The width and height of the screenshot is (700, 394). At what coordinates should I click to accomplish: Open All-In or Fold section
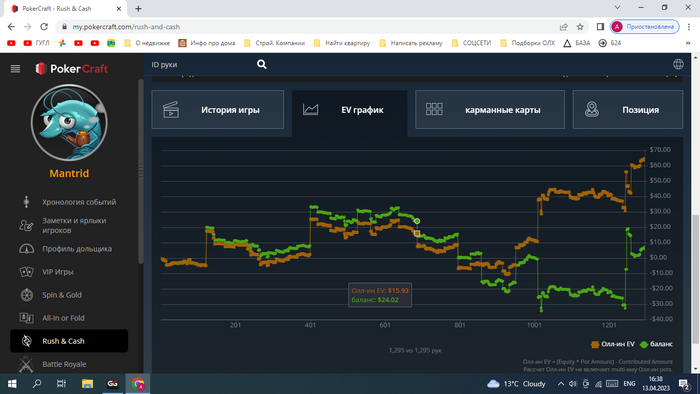pyautogui.click(x=63, y=318)
